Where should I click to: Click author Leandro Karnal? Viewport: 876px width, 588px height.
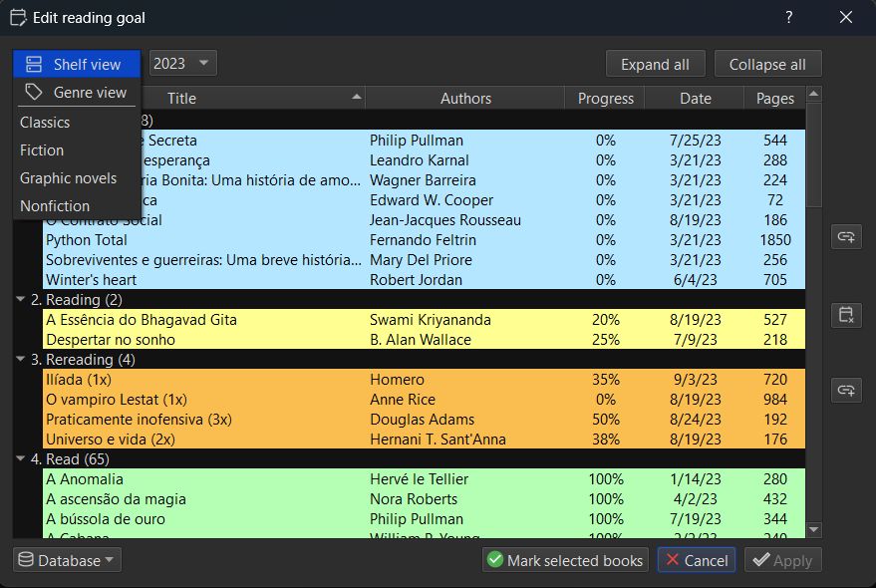coord(419,160)
